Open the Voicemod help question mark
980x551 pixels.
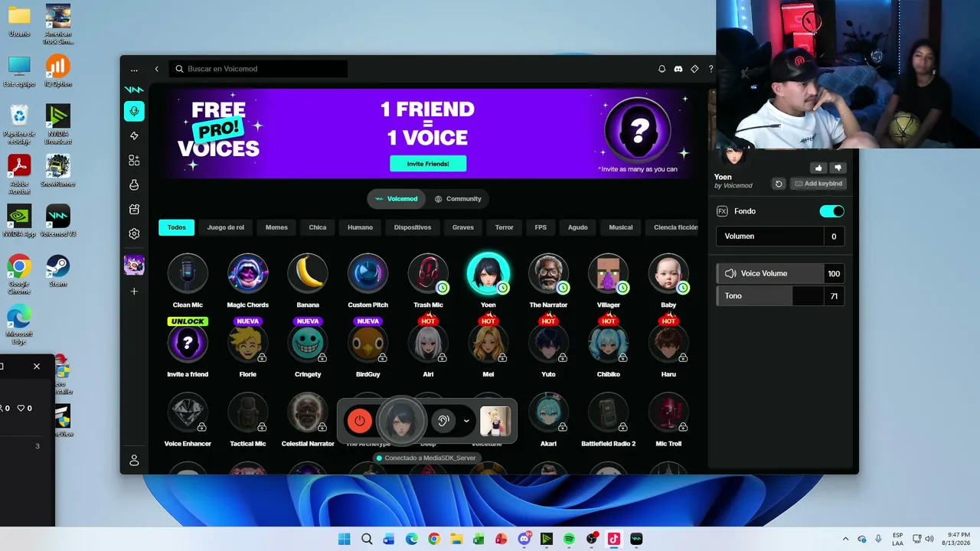[710, 69]
